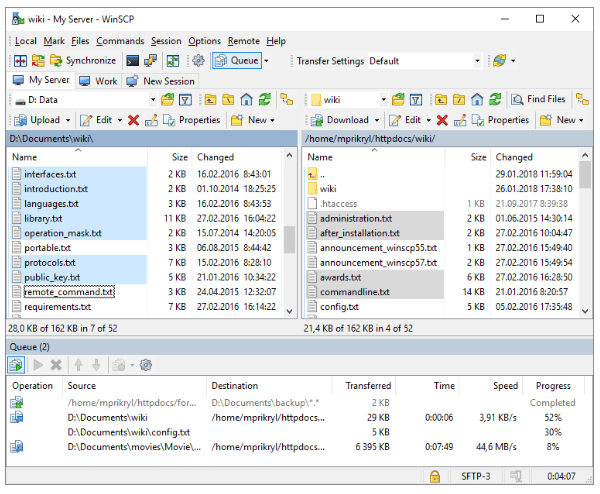
Task: Open local Properties button
Action: tap(191, 120)
